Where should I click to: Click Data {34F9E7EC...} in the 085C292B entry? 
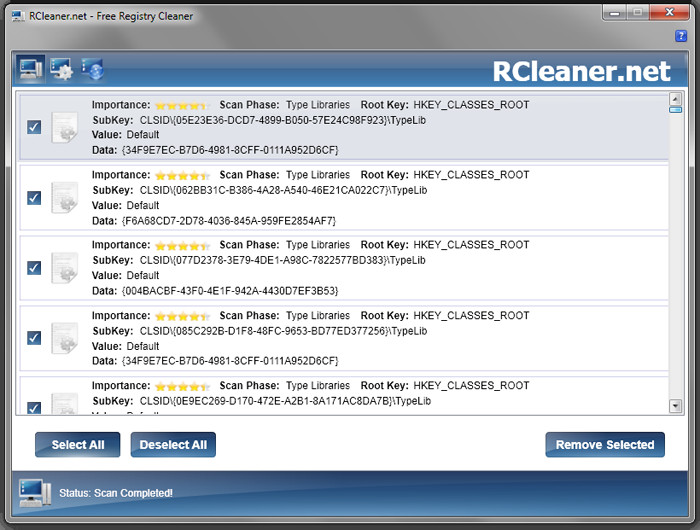[230, 361]
